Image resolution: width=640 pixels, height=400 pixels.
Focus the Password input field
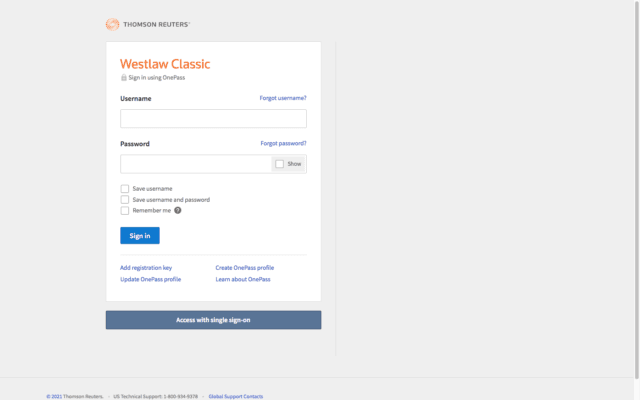coord(196,164)
